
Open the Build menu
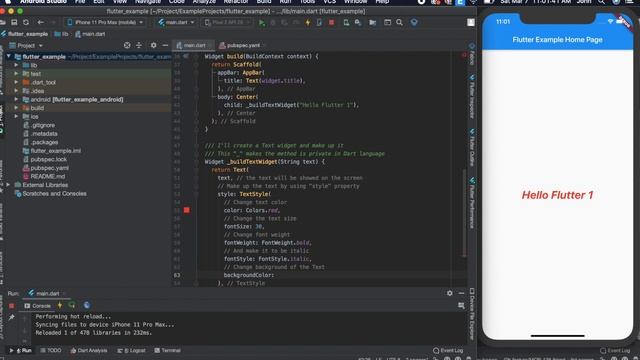pos(264,2)
